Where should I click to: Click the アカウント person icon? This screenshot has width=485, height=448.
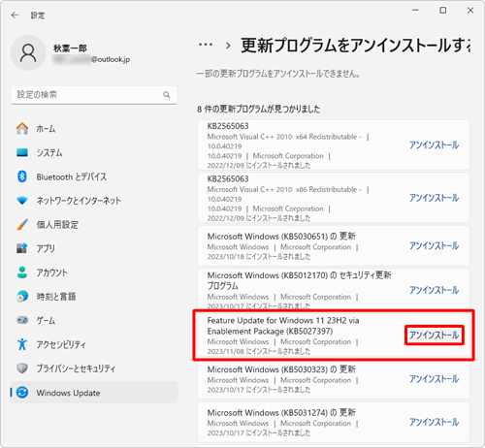tap(22, 272)
